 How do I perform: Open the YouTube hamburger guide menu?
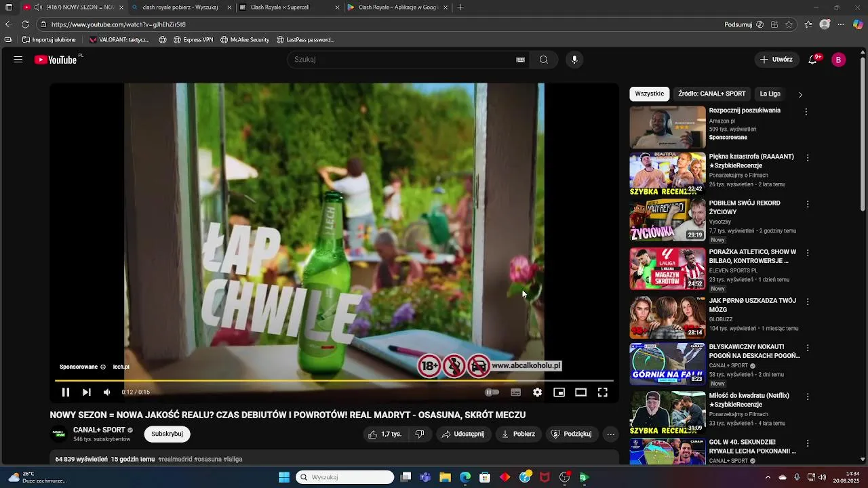click(18, 60)
